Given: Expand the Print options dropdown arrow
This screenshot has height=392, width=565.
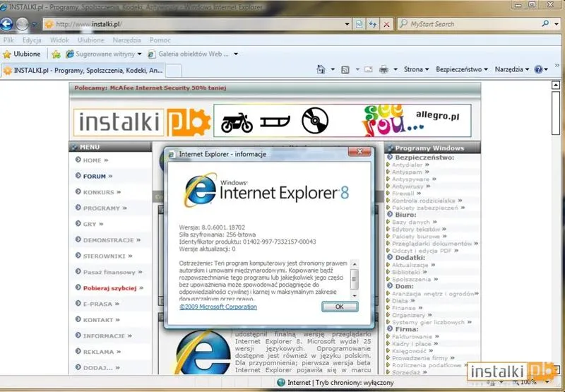Looking at the screenshot, I should tap(395, 69).
